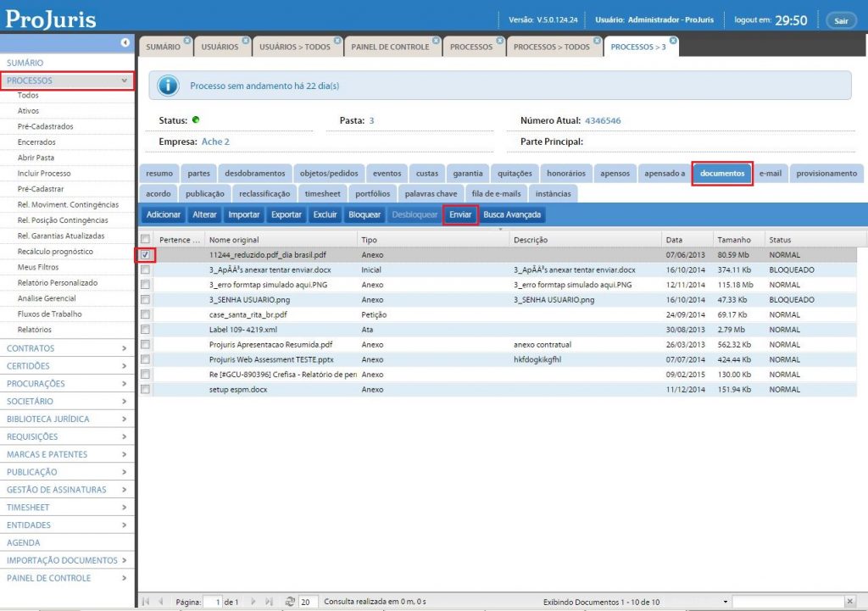Viewport: 868px width, 611px height.
Task: Open Análise Gerencial in sidebar
Action: tap(47, 298)
